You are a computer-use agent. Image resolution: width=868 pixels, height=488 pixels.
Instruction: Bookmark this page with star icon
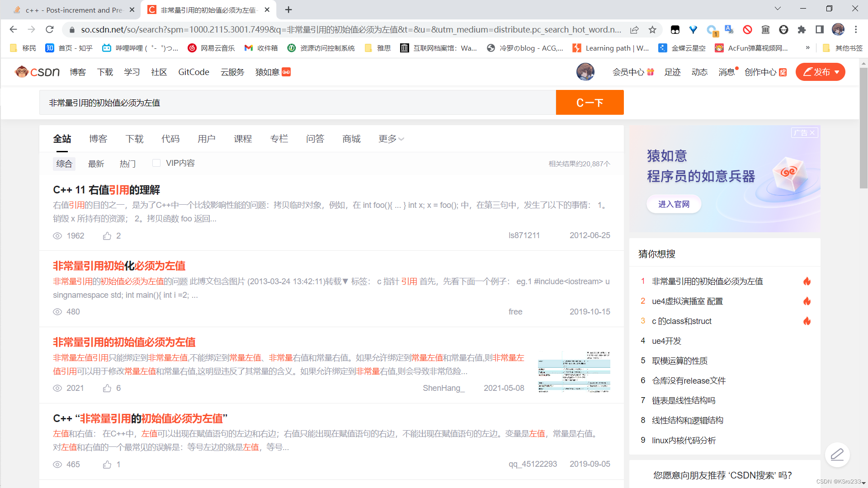(652, 30)
